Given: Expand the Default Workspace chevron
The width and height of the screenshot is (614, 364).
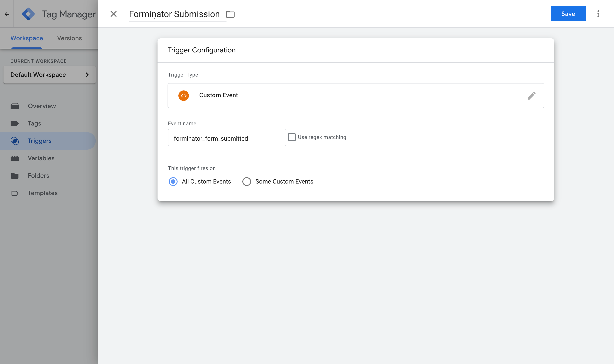Looking at the screenshot, I should 87,75.
